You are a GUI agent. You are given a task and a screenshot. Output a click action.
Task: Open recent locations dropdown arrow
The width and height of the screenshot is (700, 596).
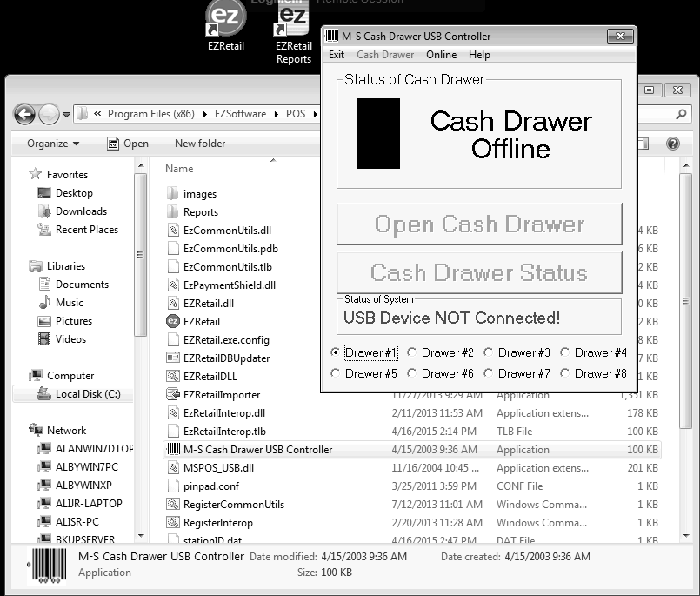pyautogui.click(x=66, y=115)
